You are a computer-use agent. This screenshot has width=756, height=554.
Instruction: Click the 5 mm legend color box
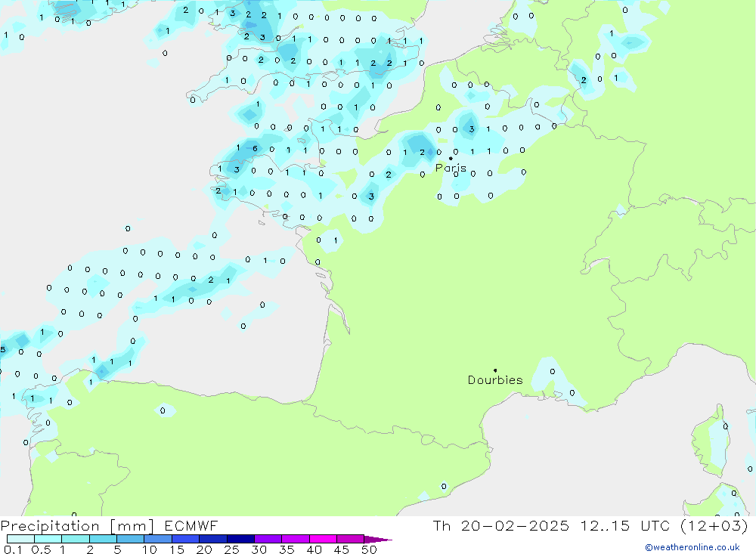click(130, 539)
